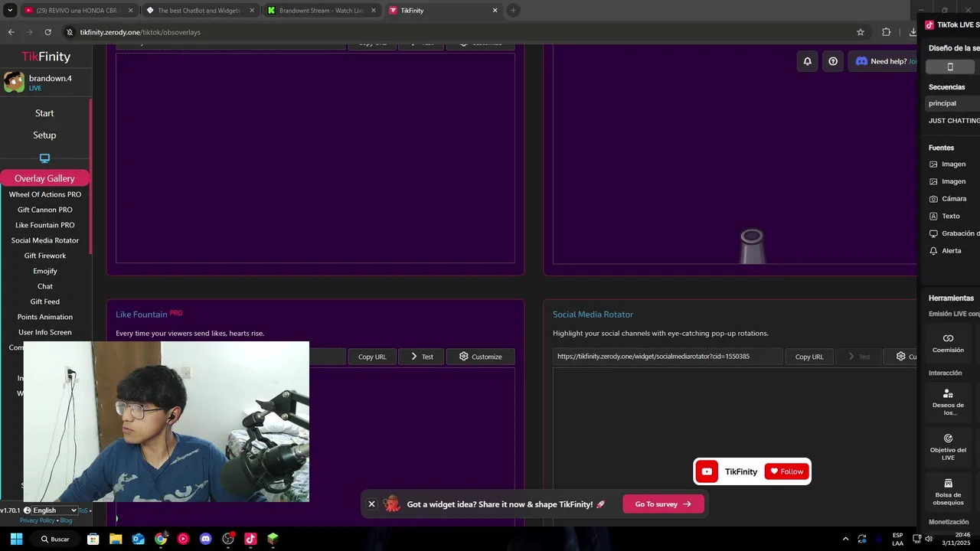Open the help question mark icon
The height and width of the screenshot is (551, 980).
pyautogui.click(x=833, y=61)
